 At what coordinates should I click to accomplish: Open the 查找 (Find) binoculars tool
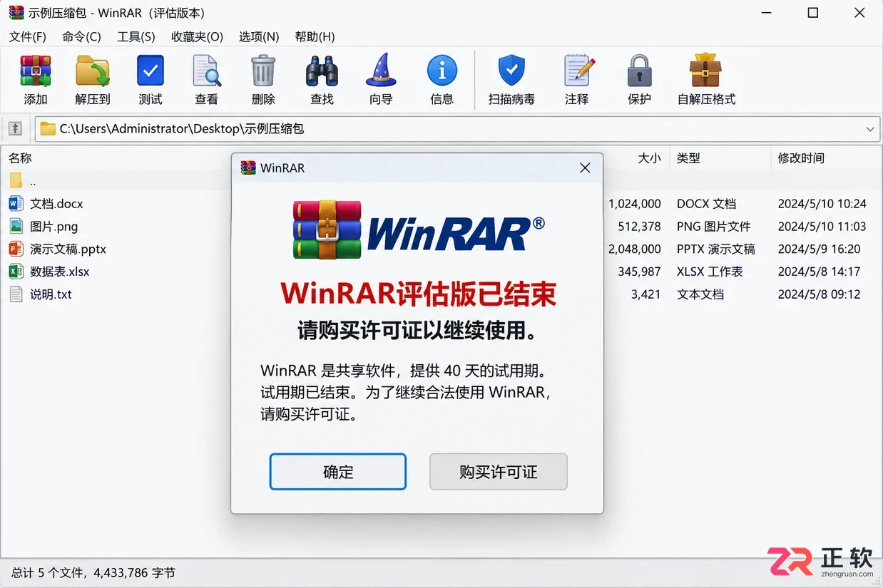[x=322, y=71]
